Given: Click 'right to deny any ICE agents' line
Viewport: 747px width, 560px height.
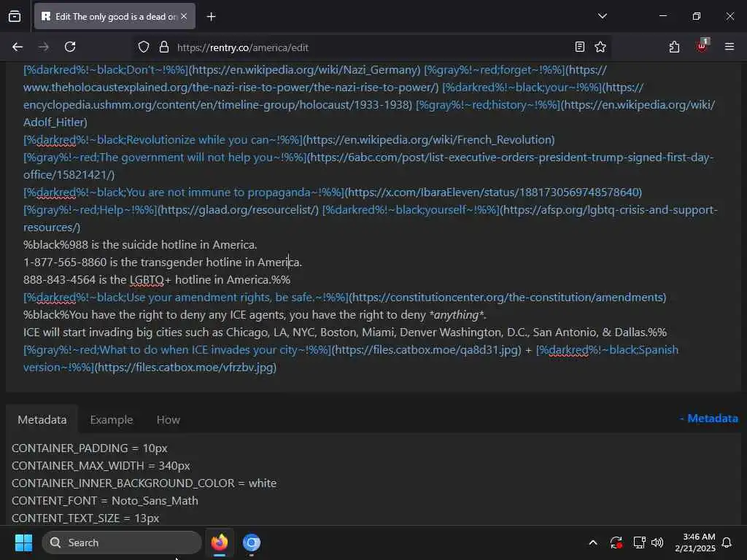Looking at the screenshot, I should click(255, 315).
